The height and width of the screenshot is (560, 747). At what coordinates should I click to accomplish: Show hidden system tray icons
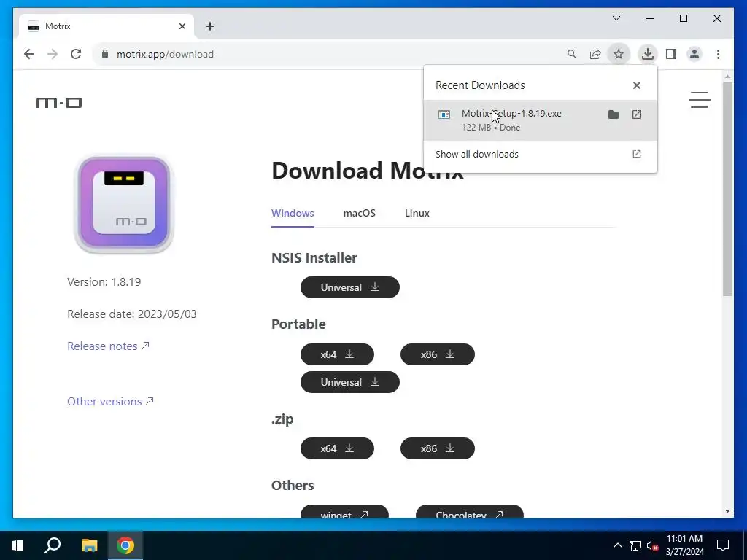click(617, 545)
